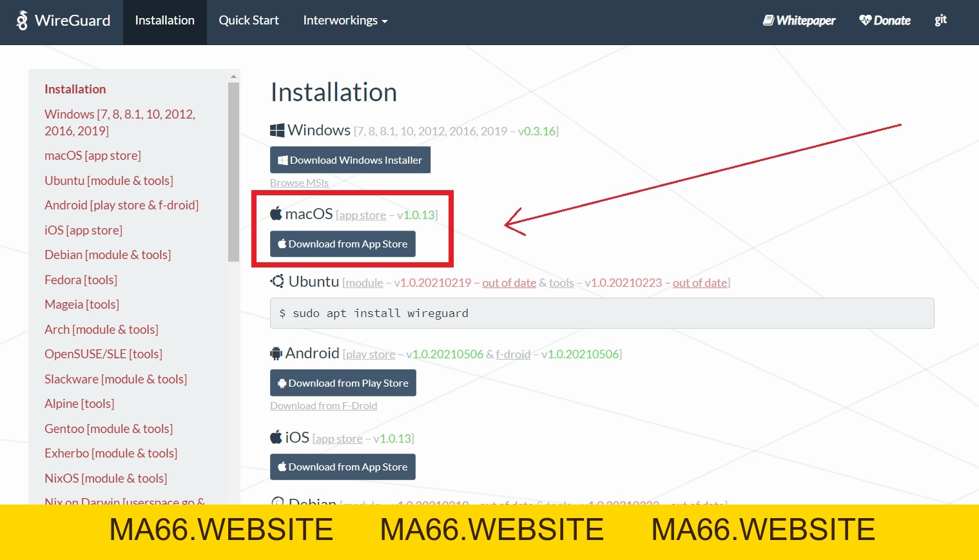Expand the Interworkings dropdown menu
The width and height of the screenshot is (979, 560).
tap(345, 21)
